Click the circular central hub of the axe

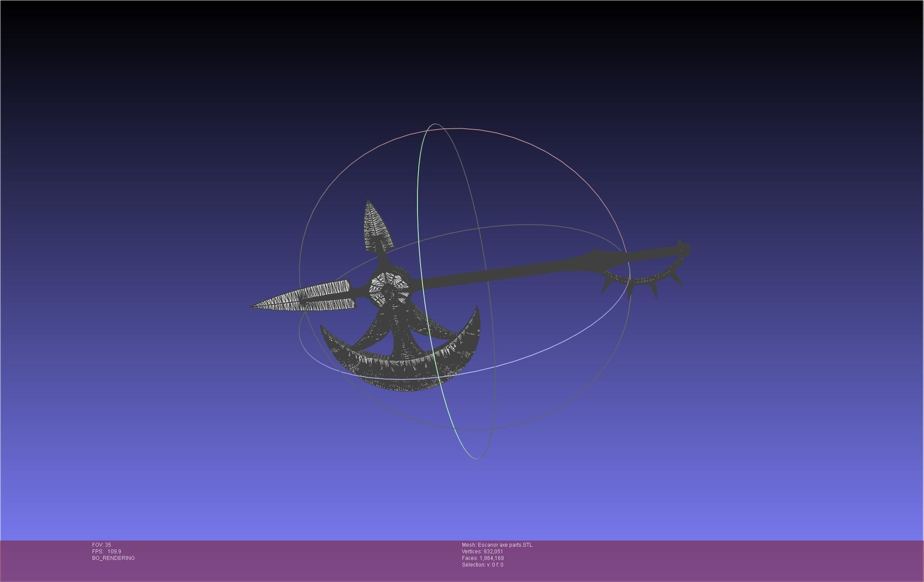[390, 289]
